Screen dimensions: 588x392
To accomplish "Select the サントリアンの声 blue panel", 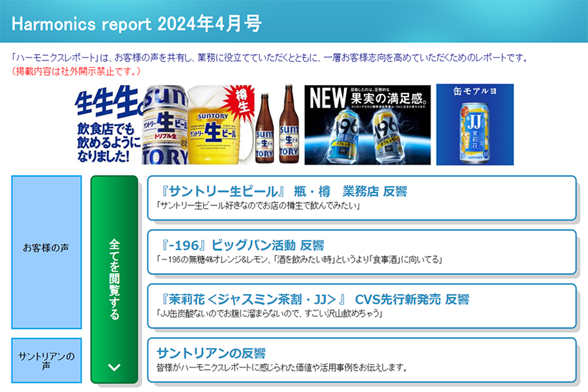I will [46, 361].
